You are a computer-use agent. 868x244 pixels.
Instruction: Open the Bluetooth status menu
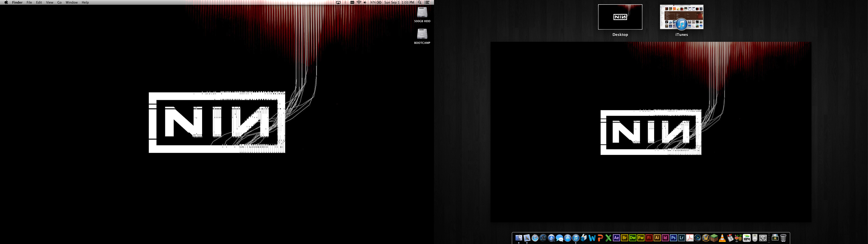(x=345, y=2)
